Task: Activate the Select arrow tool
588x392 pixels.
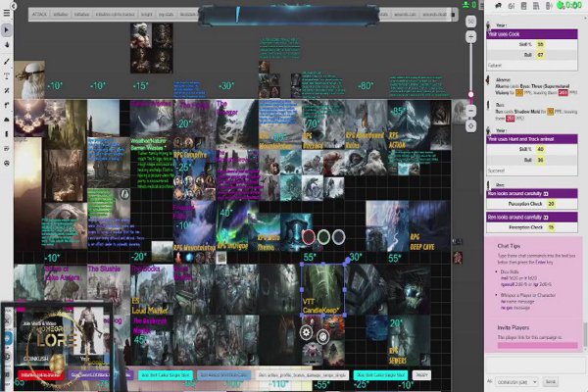Action: 7,30
